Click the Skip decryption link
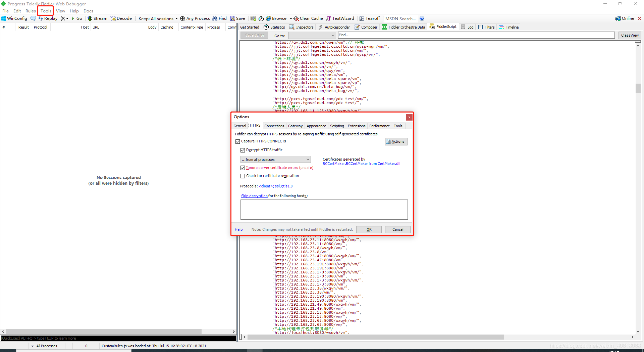The height and width of the screenshot is (352, 644). (254, 196)
